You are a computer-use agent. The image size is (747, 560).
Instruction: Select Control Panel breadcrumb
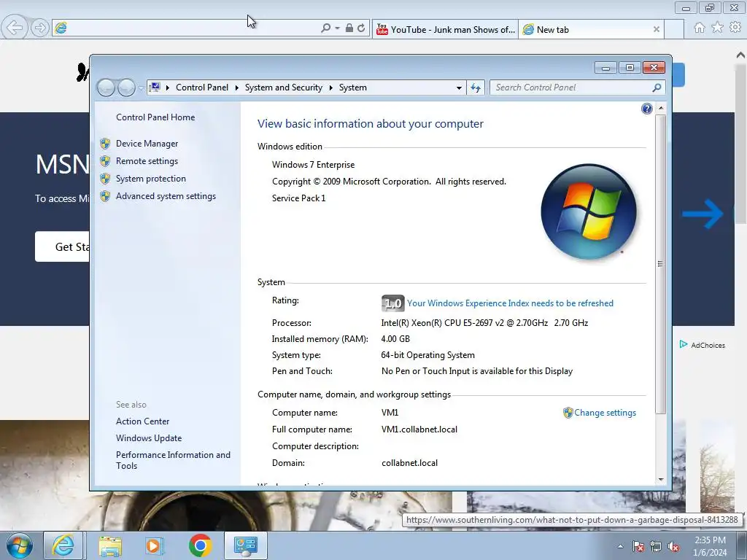(202, 87)
